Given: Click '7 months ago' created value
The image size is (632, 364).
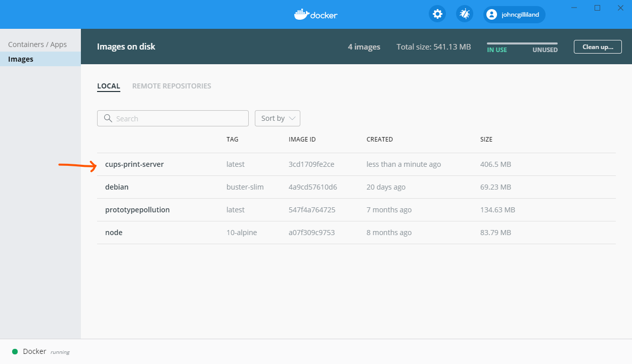Looking at the screenshot, I should pyautogui.click(x=389, y=210).
